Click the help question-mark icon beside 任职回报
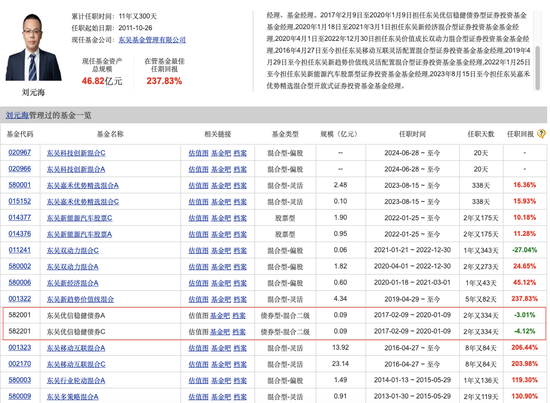The image size is (550, 403). [x=541, y=134]
